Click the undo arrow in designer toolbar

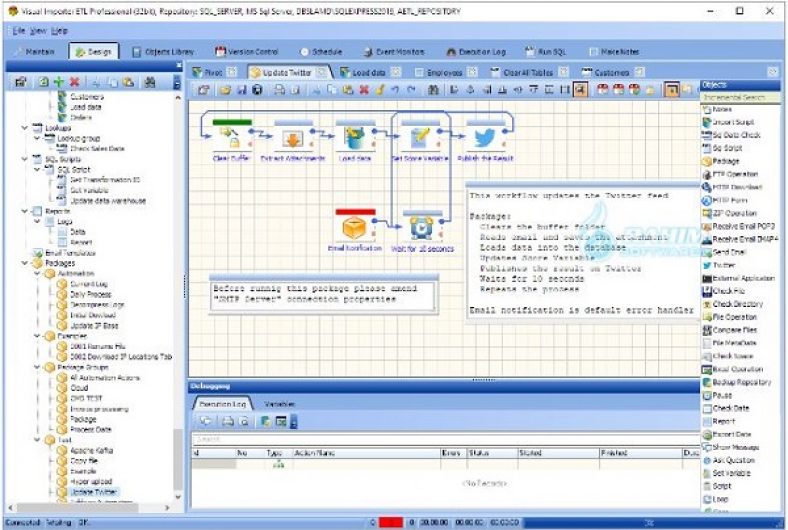[x=395, y=90]
